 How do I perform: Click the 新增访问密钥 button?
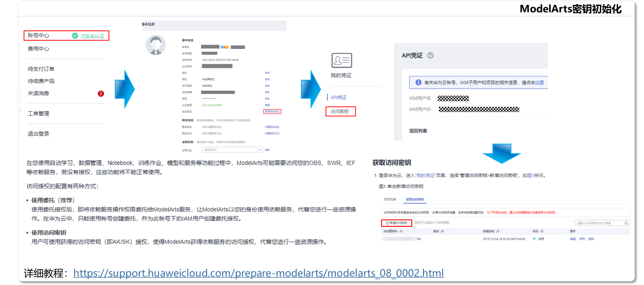[x=396, y=223]
